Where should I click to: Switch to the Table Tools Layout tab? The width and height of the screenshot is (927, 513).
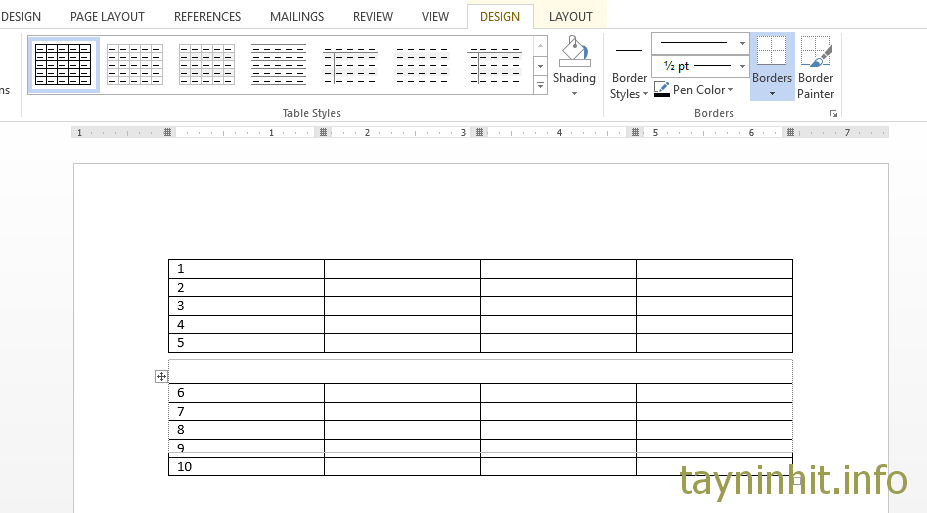pyautogui.click(x=570, y=17)
